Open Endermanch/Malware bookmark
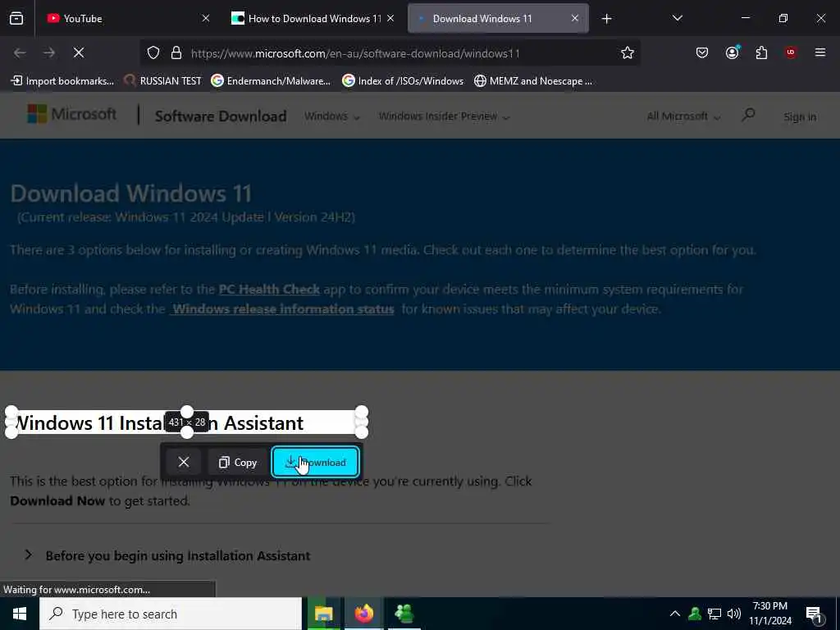Image resolution: width=840 pixels, height=630 pixels. [x=271, y=81]
